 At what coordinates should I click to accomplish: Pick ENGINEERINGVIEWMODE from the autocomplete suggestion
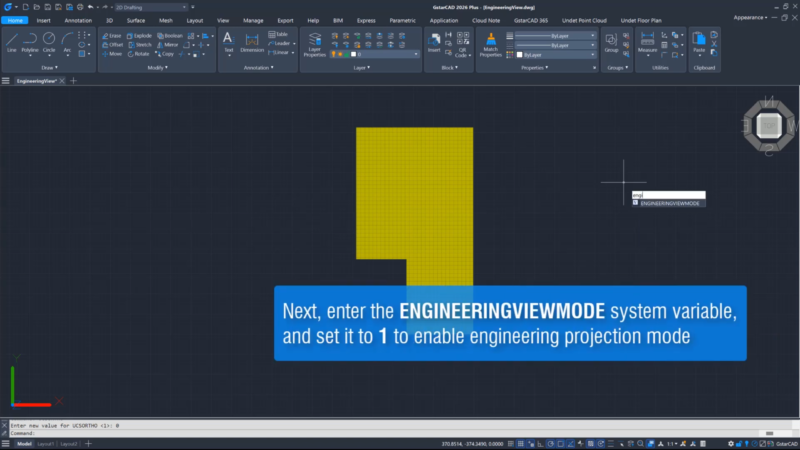[x=670, y=203]
